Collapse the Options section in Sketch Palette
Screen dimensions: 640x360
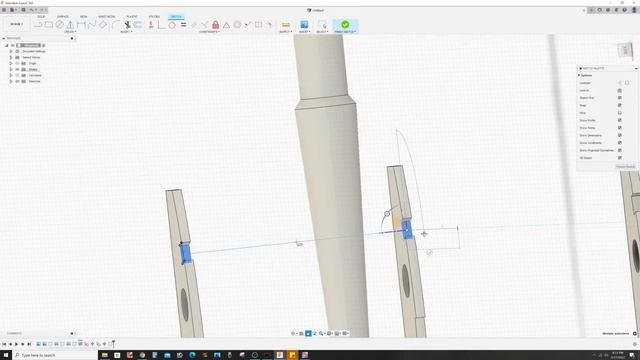[x=579, y=76]
